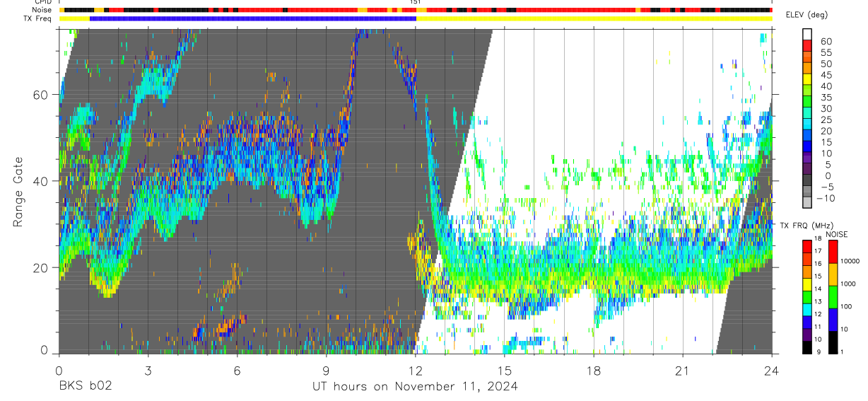Click the blue segment of the TX Freq bar

pos(253,18)
